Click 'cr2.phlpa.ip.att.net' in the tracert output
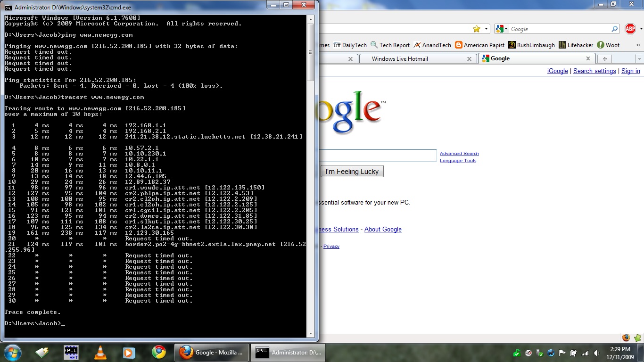Viewport: 644px width, 362px height. point(163,193)
